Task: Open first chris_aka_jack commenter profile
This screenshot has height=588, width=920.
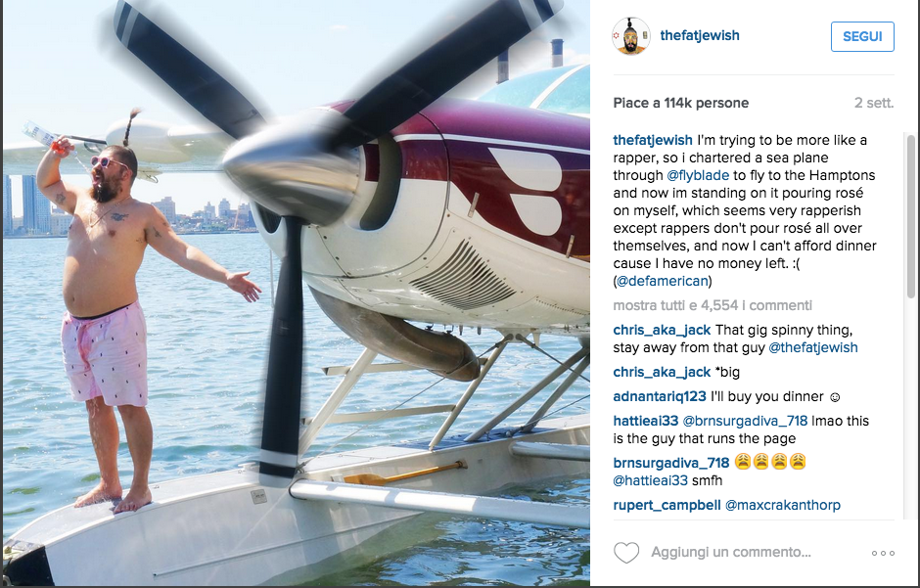Action: [x=662, y=330]
